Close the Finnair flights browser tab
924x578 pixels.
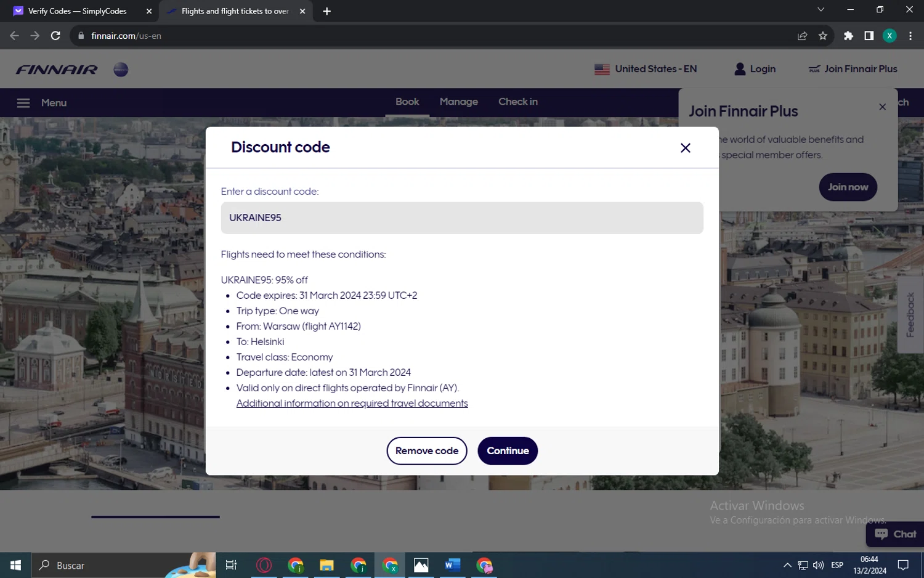302,11
